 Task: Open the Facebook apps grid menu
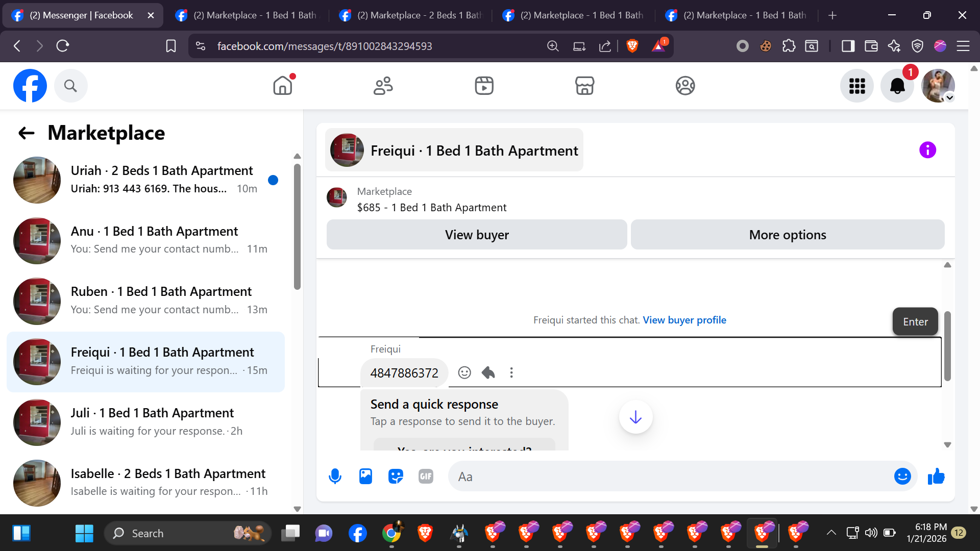pos(857,86)
